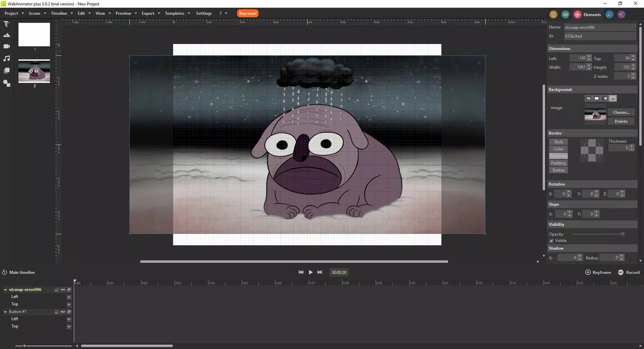Open the Project menu dropdown arrow
644x349 pixels.
click(22, 14)
